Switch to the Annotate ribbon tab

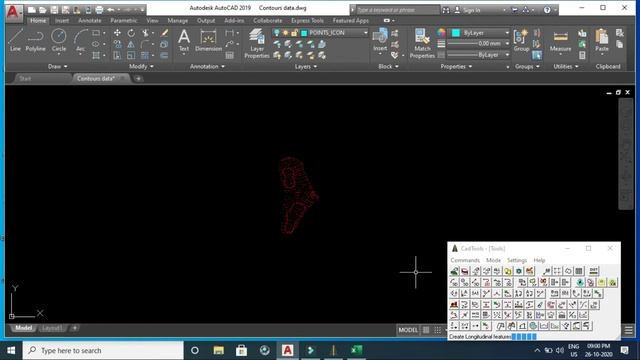pyautogui.click(x=89, y=20)
